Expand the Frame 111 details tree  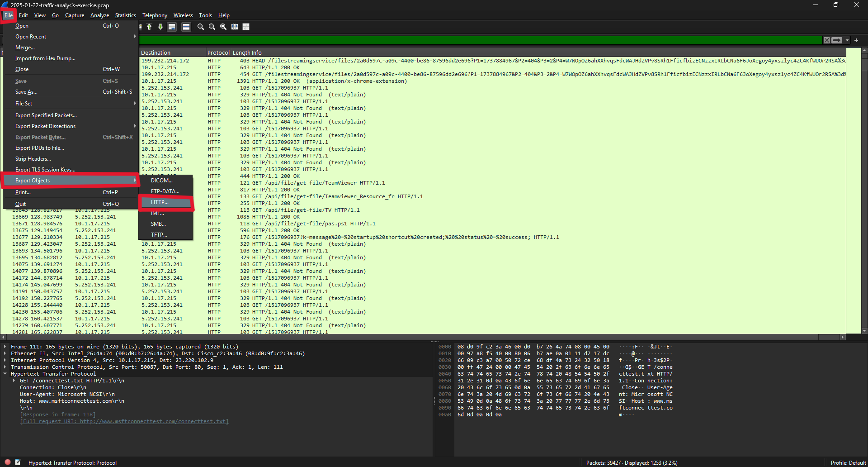[x=5, y=347]
